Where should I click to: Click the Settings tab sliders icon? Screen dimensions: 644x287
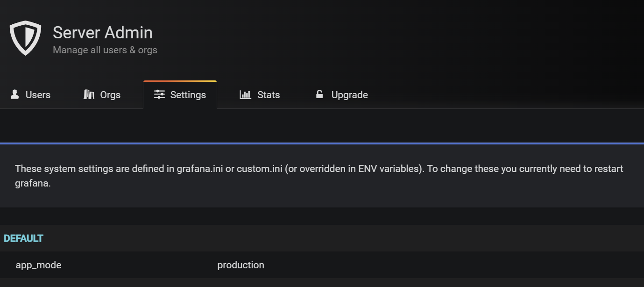pos(159,94)
